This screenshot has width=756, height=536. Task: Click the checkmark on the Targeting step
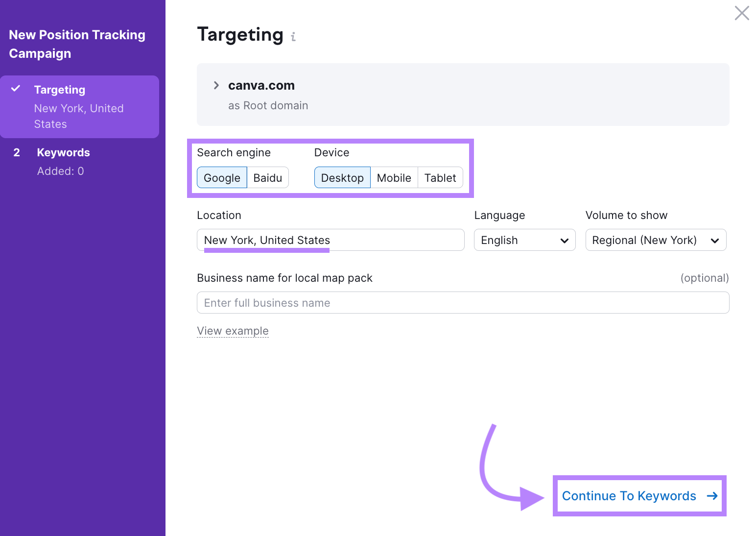tap(16, 89)
